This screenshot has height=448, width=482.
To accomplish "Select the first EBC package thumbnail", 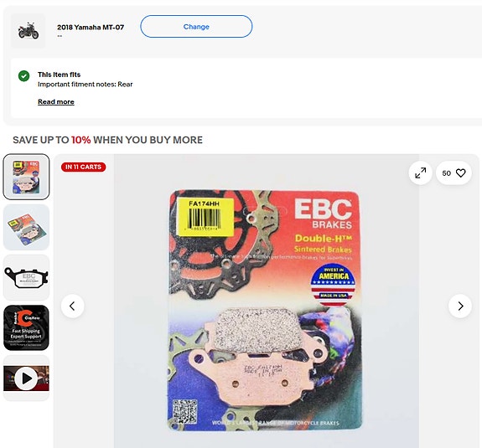I will (26, 177).
